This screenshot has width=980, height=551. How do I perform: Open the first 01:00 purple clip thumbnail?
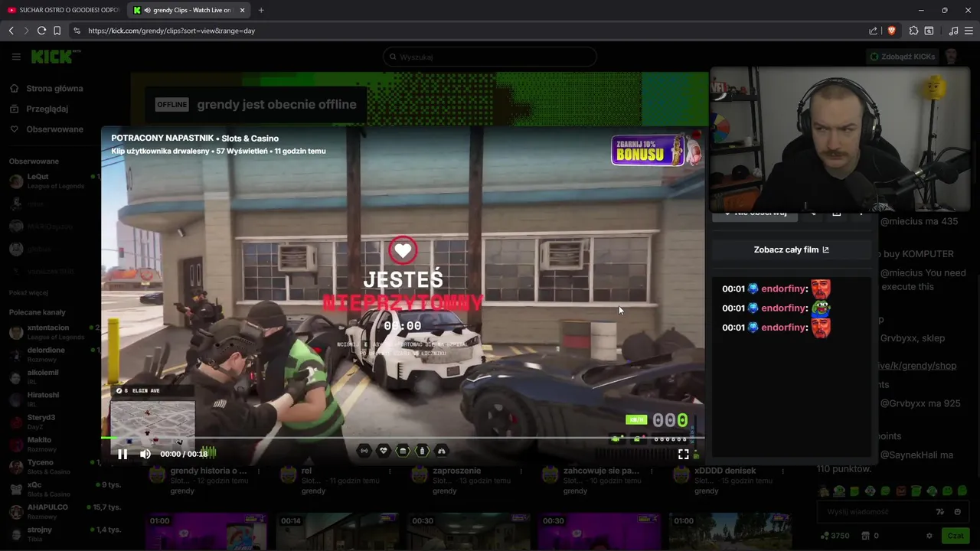pyautogui.click(x=207, y=532)
